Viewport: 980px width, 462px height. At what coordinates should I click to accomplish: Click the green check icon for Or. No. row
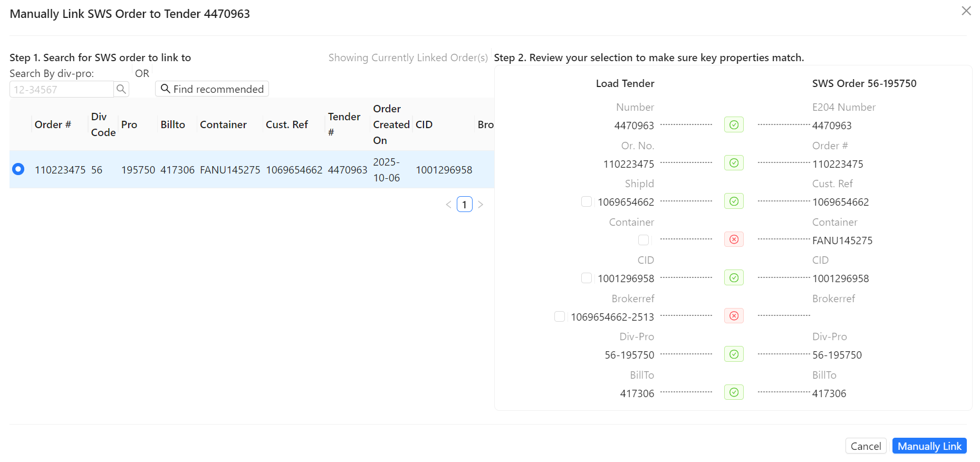pos(734,163)
